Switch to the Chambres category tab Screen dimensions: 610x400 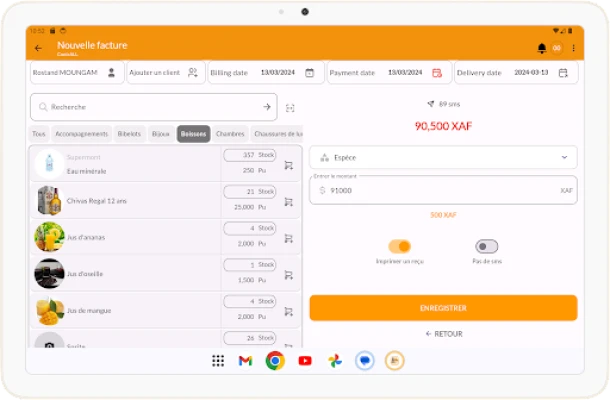point(230,134)
